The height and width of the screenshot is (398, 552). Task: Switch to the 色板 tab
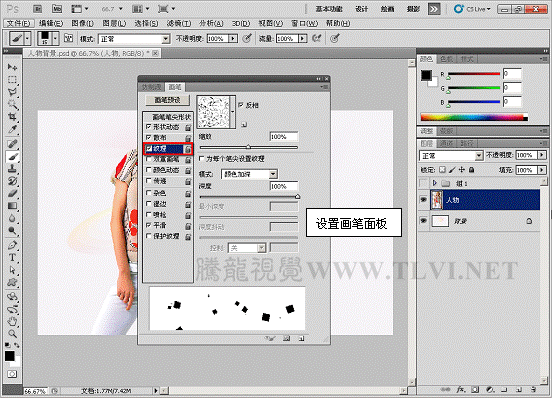click(446, 59)
